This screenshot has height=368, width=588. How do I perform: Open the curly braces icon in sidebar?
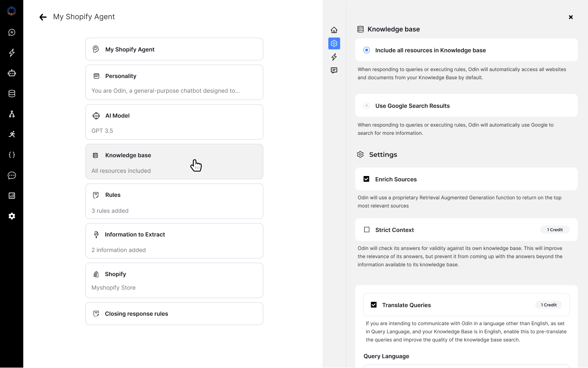point(12,155)
